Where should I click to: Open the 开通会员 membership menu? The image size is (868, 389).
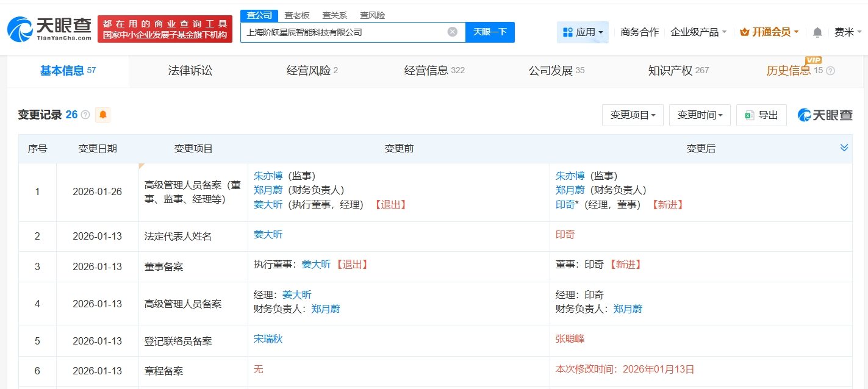tap(769, 32)
